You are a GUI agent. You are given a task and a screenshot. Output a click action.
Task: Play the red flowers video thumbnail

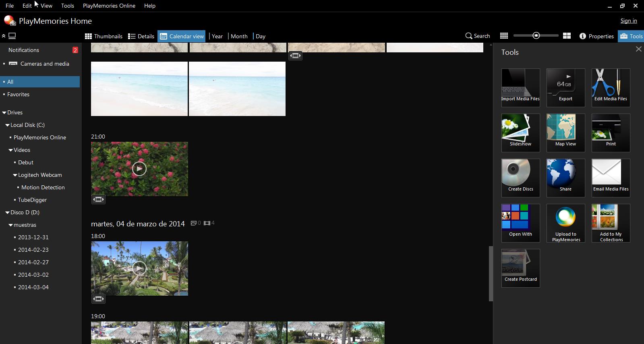(139, 169)
